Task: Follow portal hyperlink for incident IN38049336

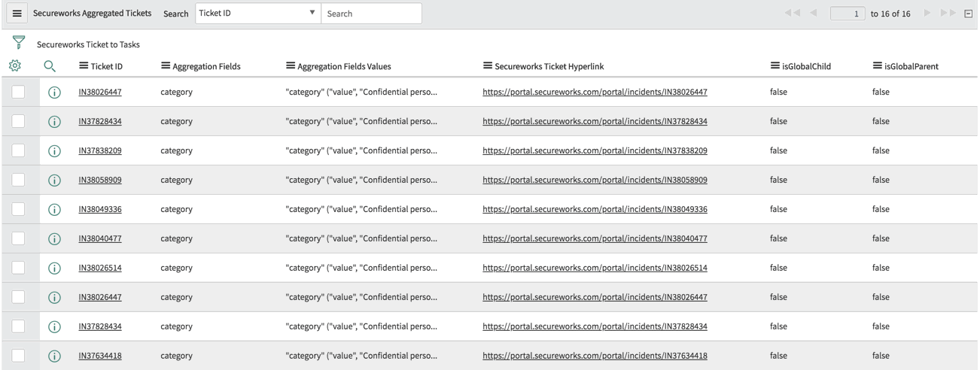Action: tap(595, 209)
